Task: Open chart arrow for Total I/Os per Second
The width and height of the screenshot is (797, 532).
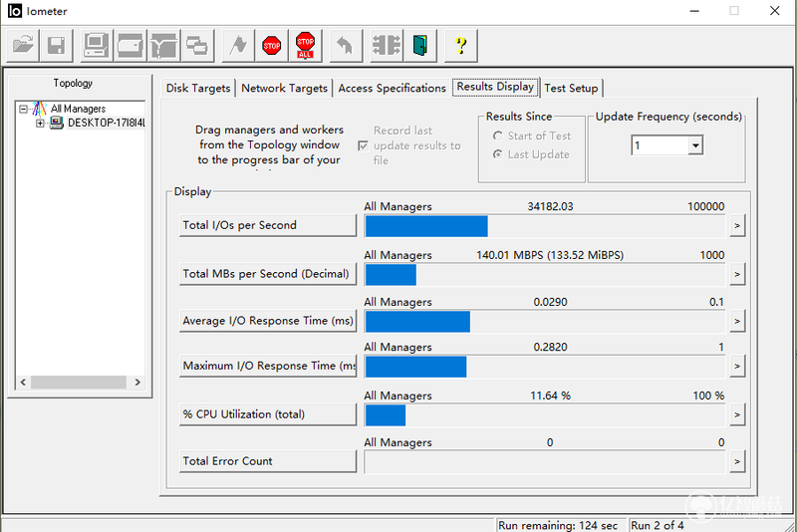Action: point(737,225)
